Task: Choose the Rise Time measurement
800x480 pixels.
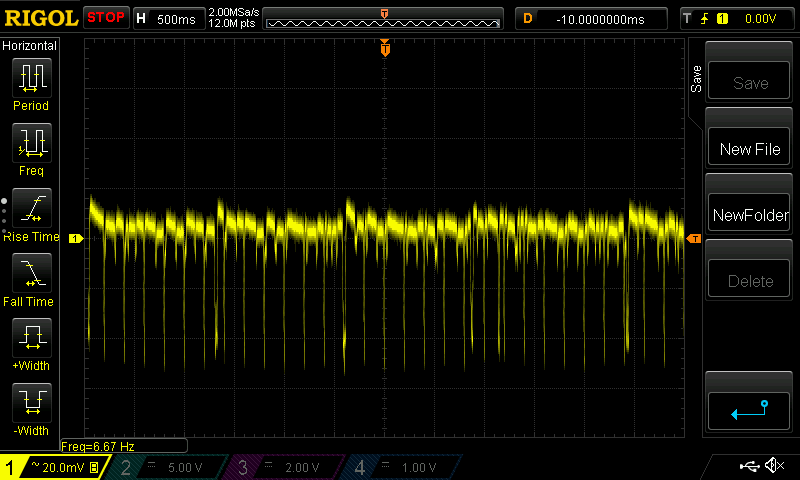Action: click(x=31, y=208)
